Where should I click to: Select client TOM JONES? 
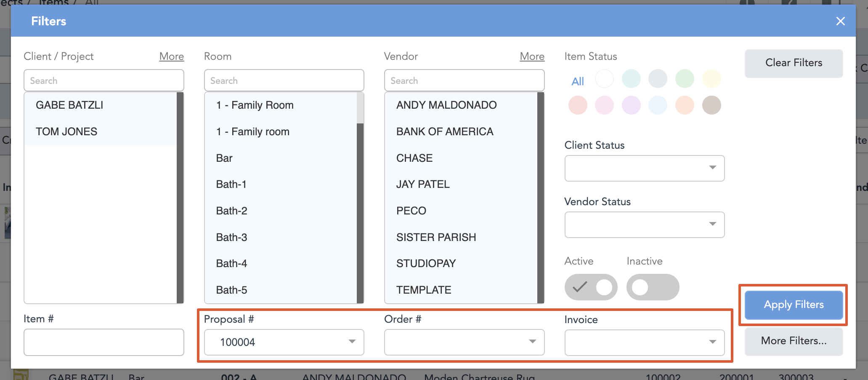click(x=101, y=131)
